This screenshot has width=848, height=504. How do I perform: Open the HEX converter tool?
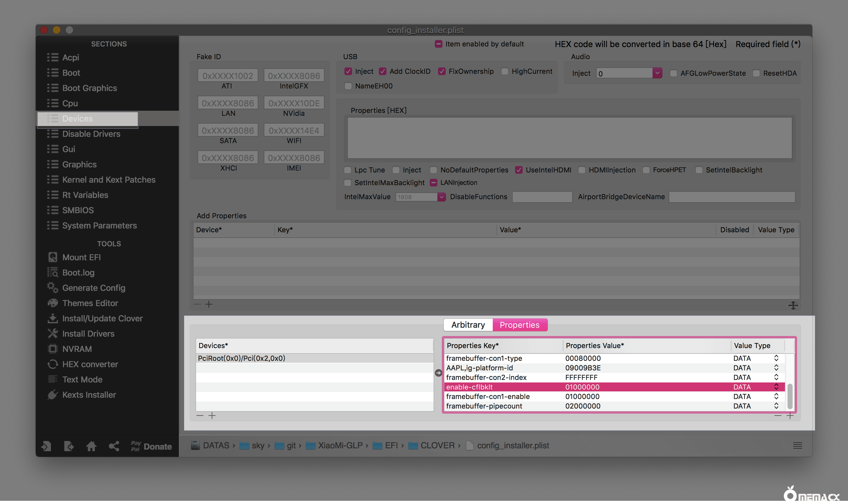(90, 364)
